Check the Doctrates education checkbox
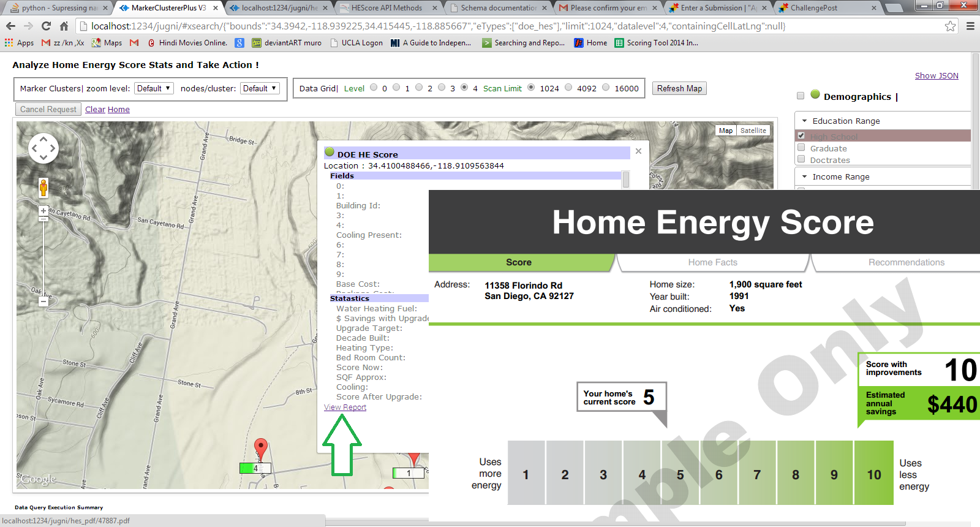This screenshot has width=980, height=527. (x=801, y=159)
